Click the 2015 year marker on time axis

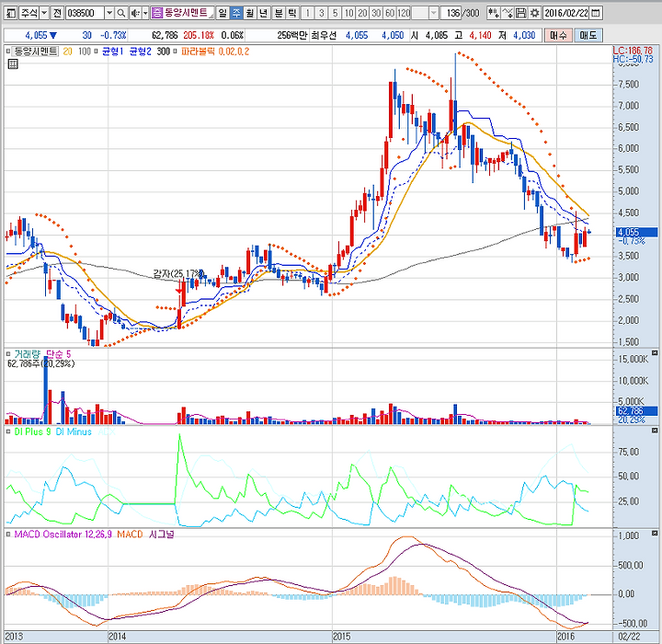tap(341, 637)
